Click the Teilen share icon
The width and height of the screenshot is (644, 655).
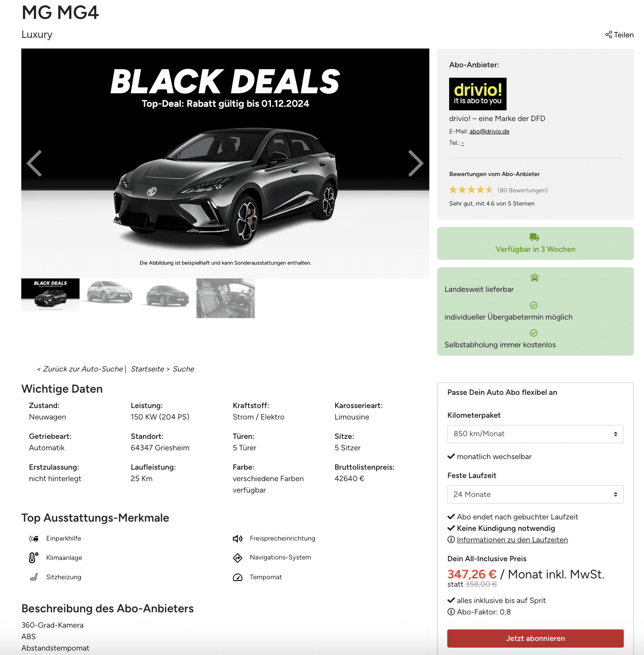click(x=608, y=35)
